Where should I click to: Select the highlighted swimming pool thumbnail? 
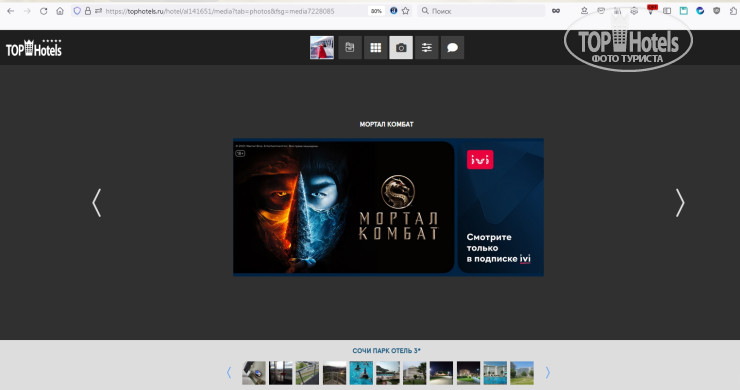361,373
